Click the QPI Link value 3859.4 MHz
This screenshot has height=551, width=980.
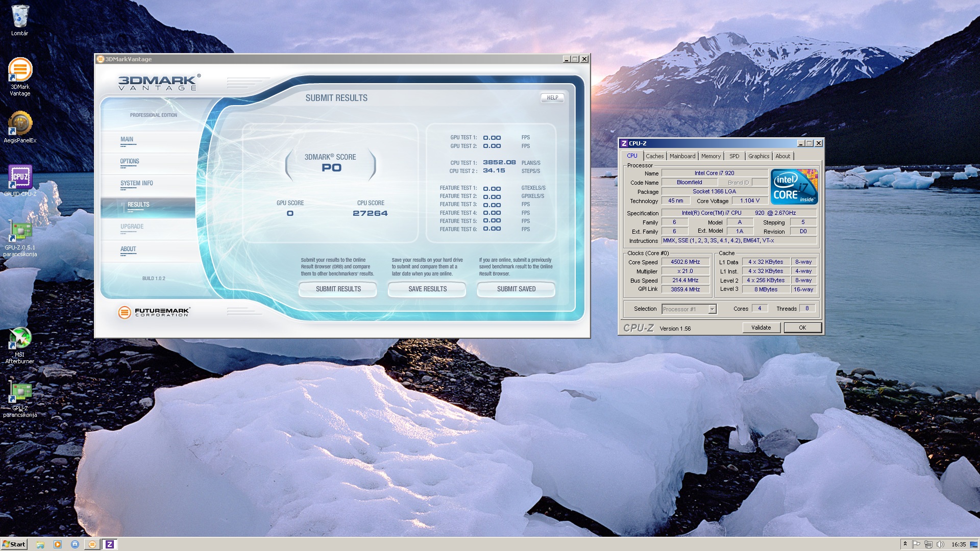point(685,290)
